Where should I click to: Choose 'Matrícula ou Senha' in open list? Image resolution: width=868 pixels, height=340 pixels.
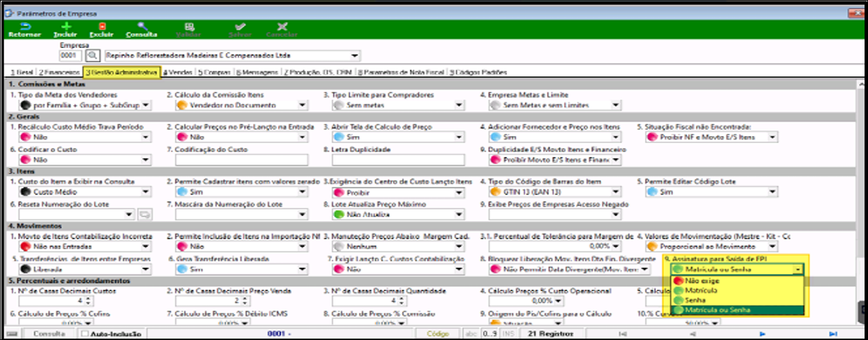coord(736,310)
